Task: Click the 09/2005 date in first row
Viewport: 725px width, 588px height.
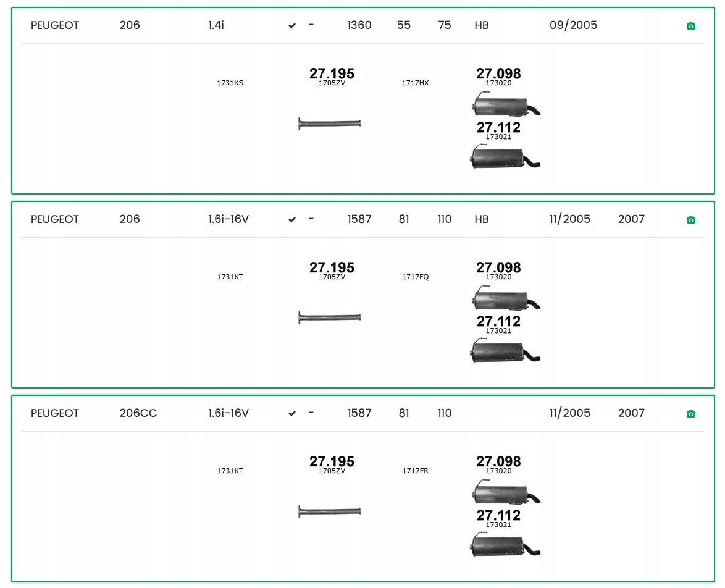Action: [573, 25]
